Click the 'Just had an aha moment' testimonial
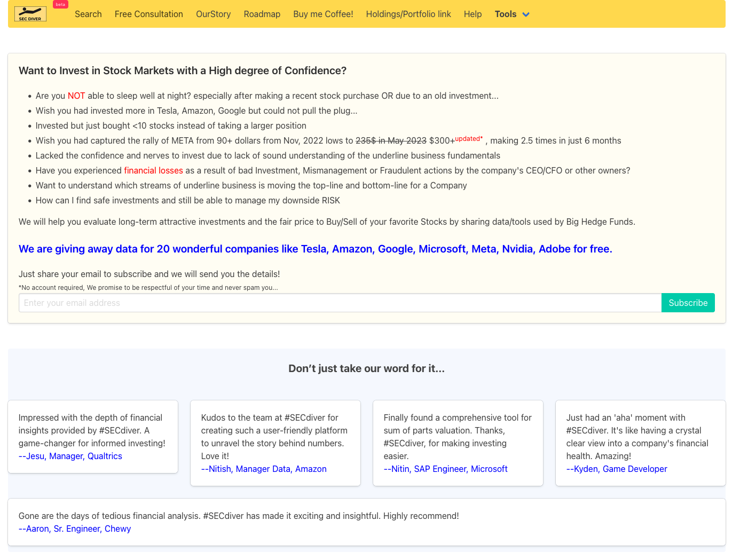 coord(637,437)
